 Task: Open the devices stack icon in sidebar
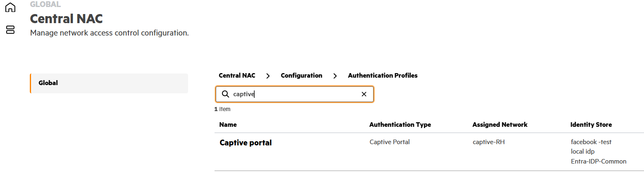point(10,29)
